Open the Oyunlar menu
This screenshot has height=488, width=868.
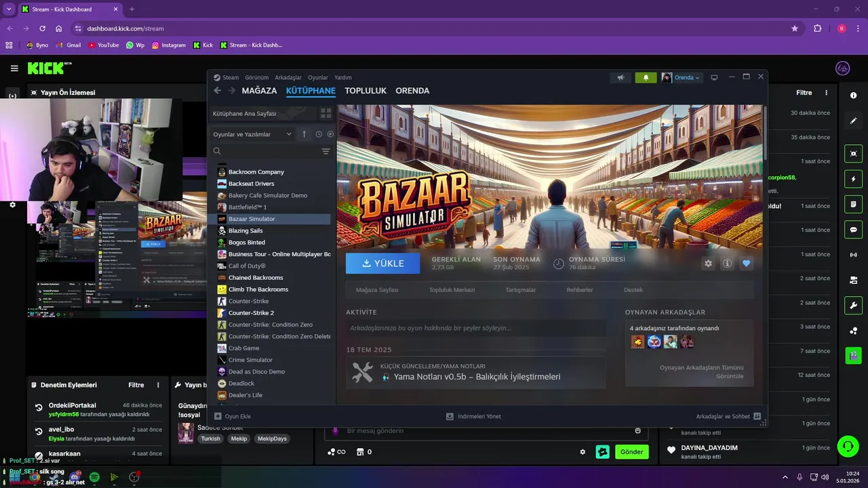[317, 77]
